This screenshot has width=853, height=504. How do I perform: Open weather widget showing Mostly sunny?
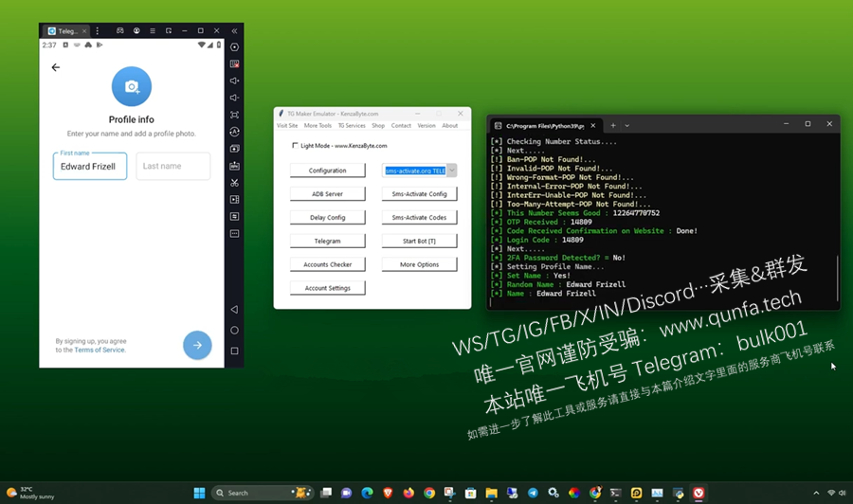pyautogui.click(x=30, y=494)
